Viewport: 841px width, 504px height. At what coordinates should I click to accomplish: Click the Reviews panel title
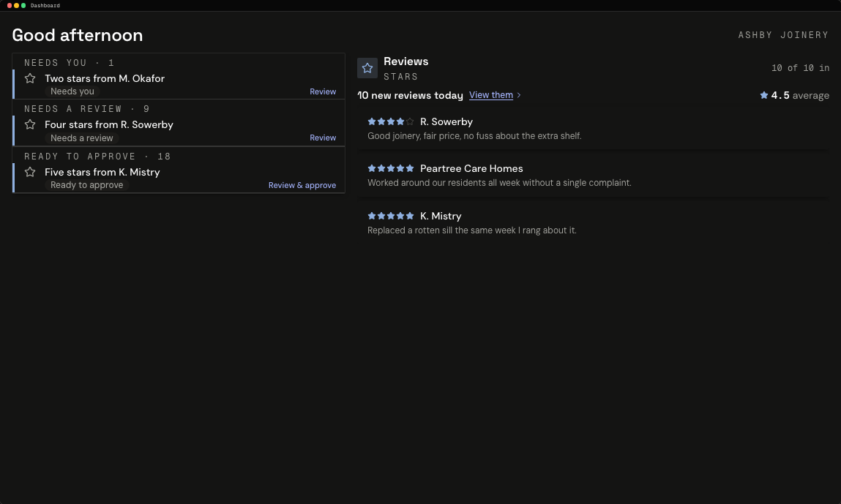[406, 61]
